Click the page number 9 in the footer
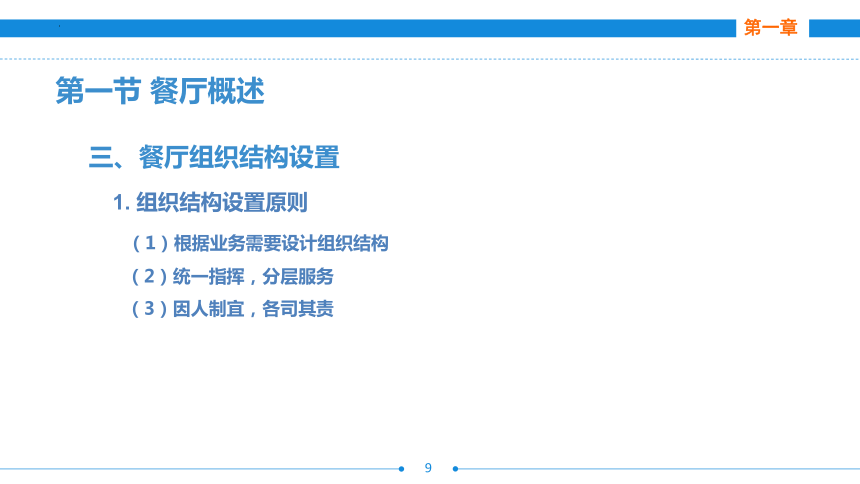The height and width of the screenshot is (484, 860). coord(428,468)
